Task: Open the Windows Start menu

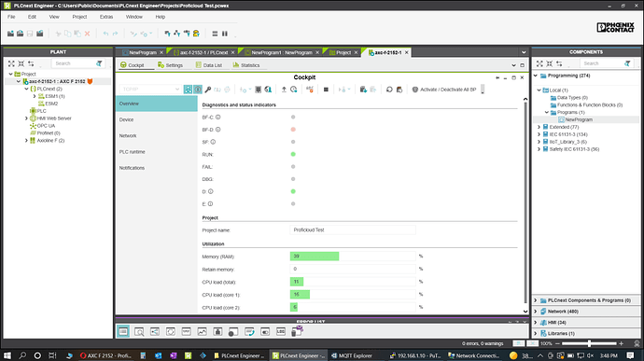Action: (7, 355)
